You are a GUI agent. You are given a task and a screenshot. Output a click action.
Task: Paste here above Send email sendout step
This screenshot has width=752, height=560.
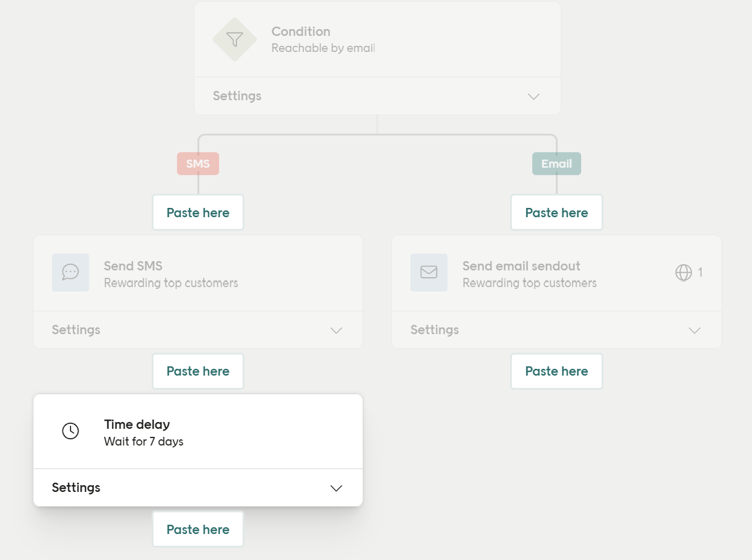556,213
